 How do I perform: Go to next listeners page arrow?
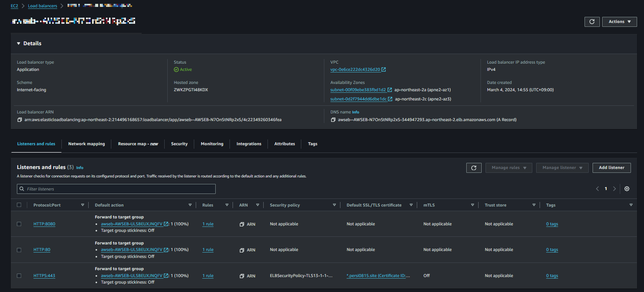pos(614,189)
